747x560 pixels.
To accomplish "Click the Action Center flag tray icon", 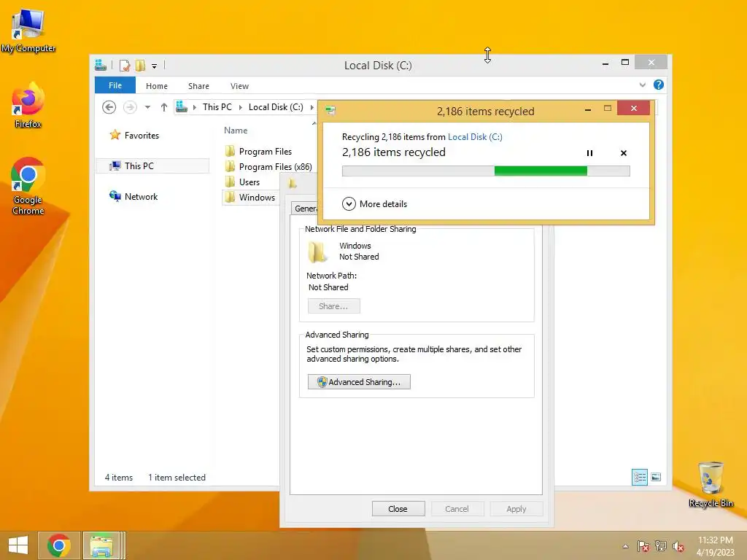I will click(x=643, y=546).
